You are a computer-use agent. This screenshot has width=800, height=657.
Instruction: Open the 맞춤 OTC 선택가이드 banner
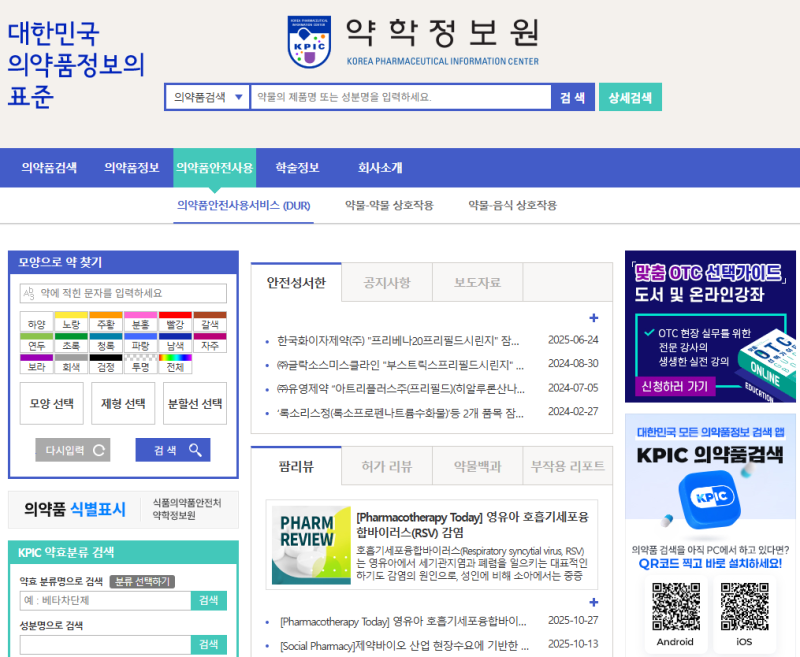[710, 326]
